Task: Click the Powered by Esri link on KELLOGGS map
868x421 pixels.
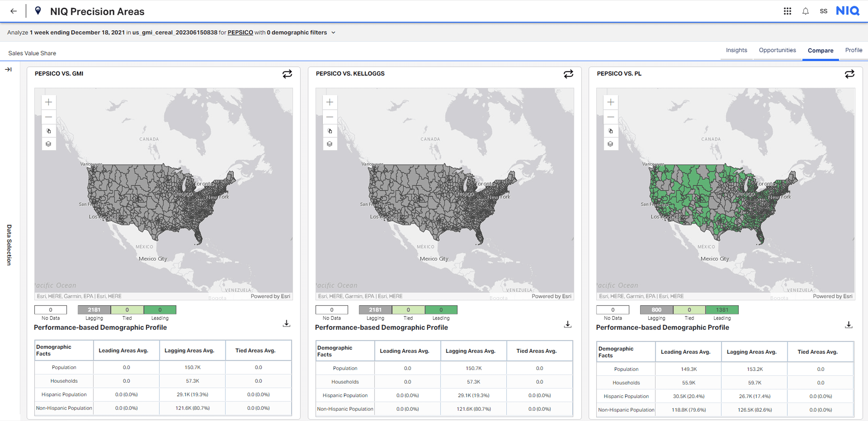Action: [551, 296]
